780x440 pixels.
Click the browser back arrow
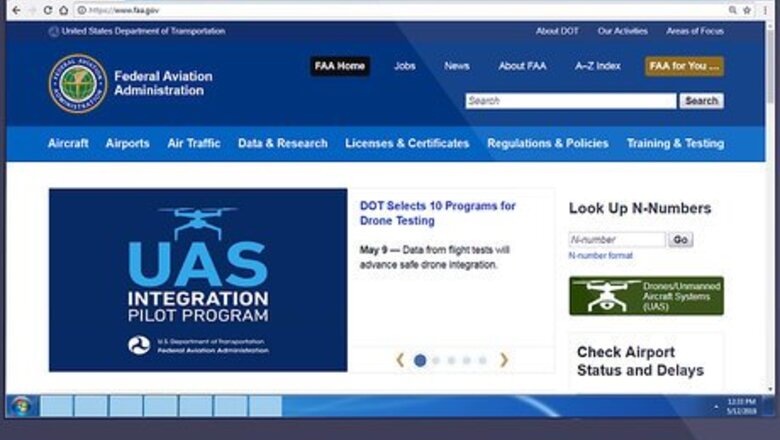click(16, 10)
